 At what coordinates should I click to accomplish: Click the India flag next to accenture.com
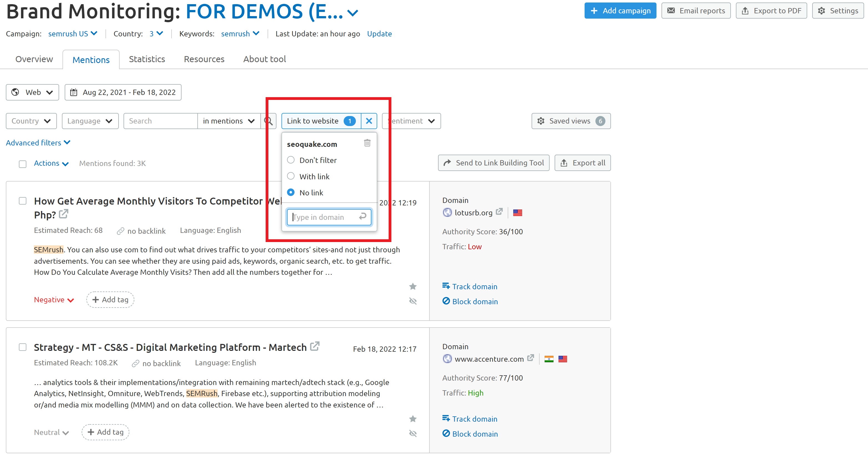point(549,359)
